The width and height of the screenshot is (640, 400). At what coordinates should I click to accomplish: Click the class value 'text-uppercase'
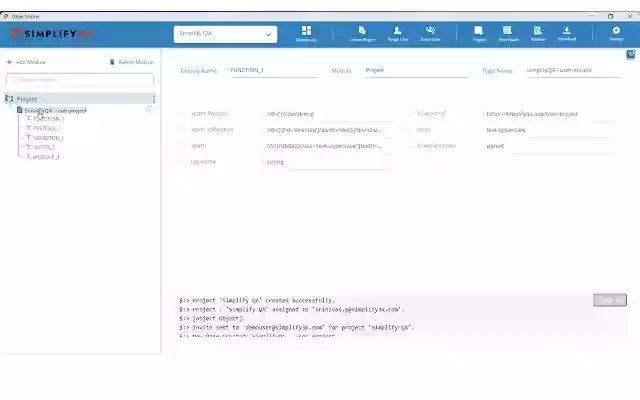point(549,130)
